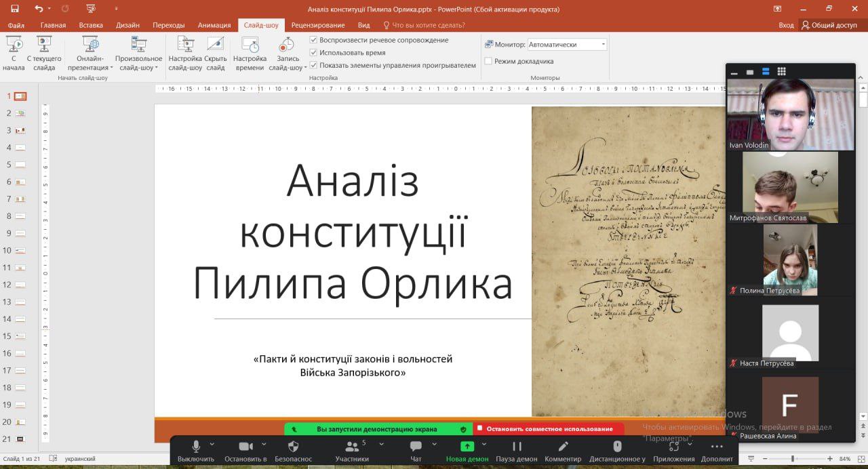Stop sharing with red button
Viewport: 868px width, 469px height.
(549, 429)
